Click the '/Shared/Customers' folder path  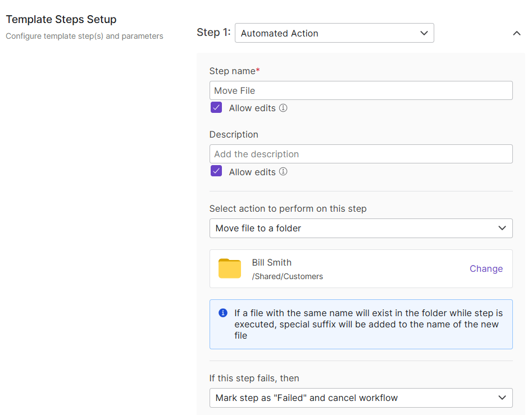[287, 276]
